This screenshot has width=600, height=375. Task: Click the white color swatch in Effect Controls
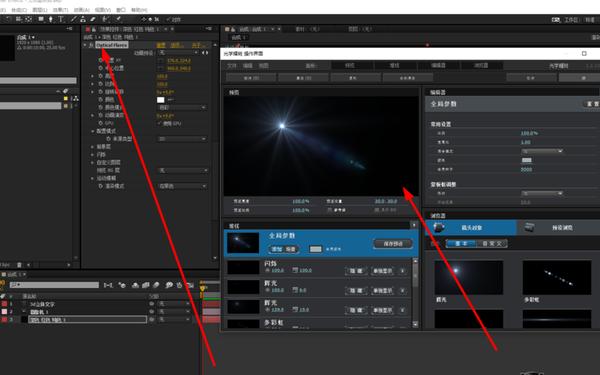tap(160, 100)
